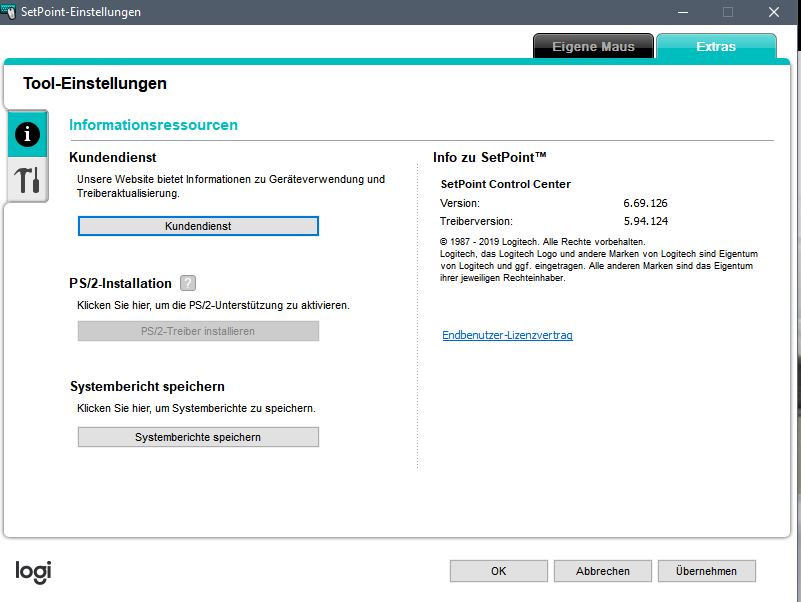Click the version number 6.69.126

tap(645, 203)
